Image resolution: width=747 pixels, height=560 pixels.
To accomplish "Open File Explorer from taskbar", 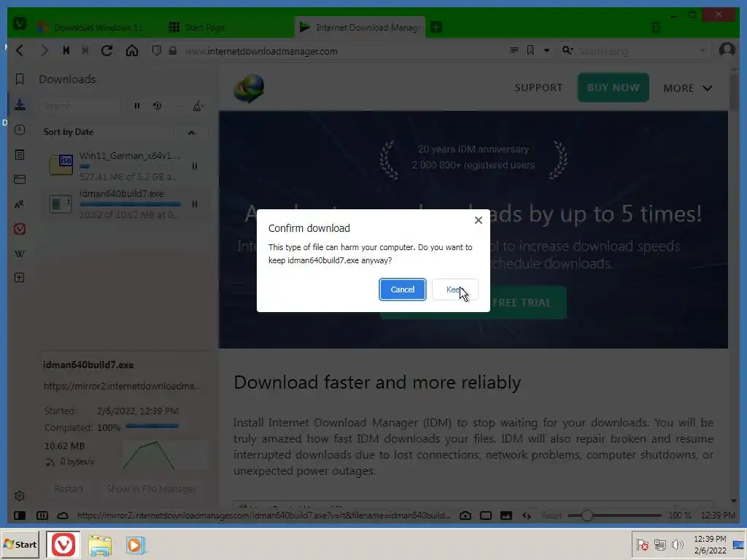I will click(100, 545).
